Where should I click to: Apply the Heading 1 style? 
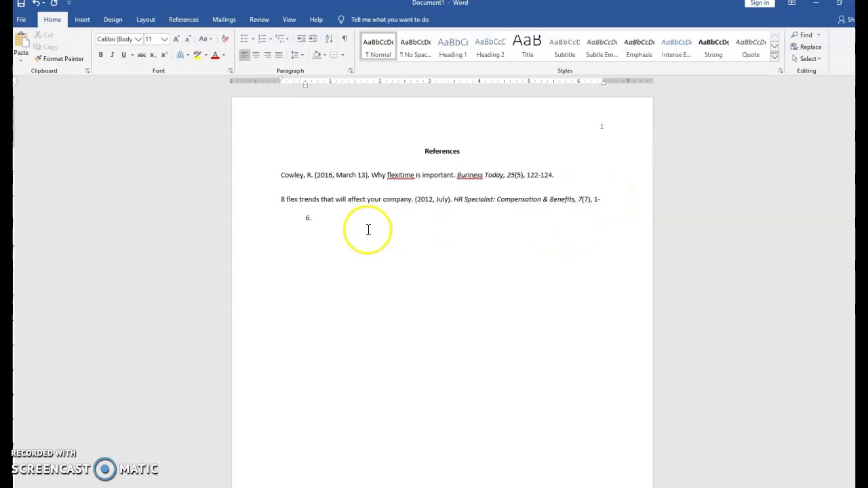pyautogui.click(x=453, y=47)
